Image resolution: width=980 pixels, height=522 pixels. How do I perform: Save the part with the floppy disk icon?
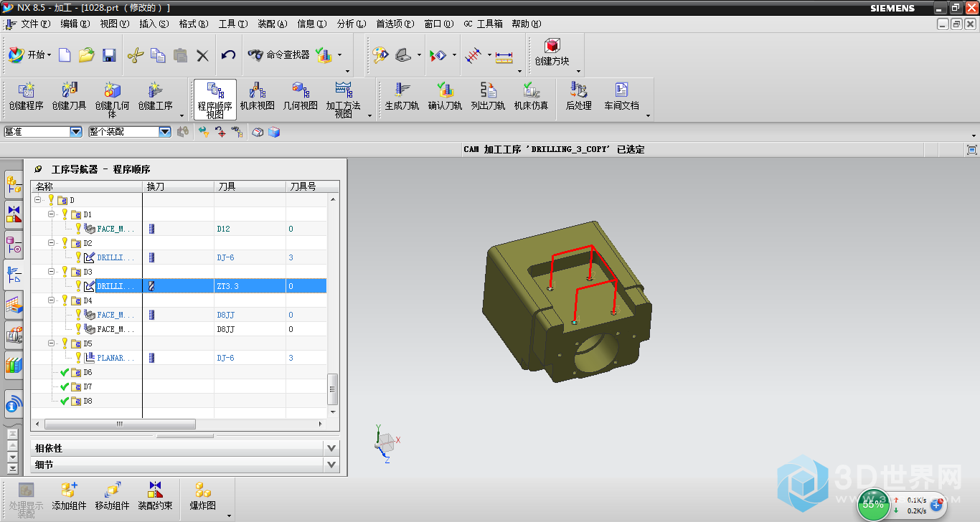tap(109, 55)
